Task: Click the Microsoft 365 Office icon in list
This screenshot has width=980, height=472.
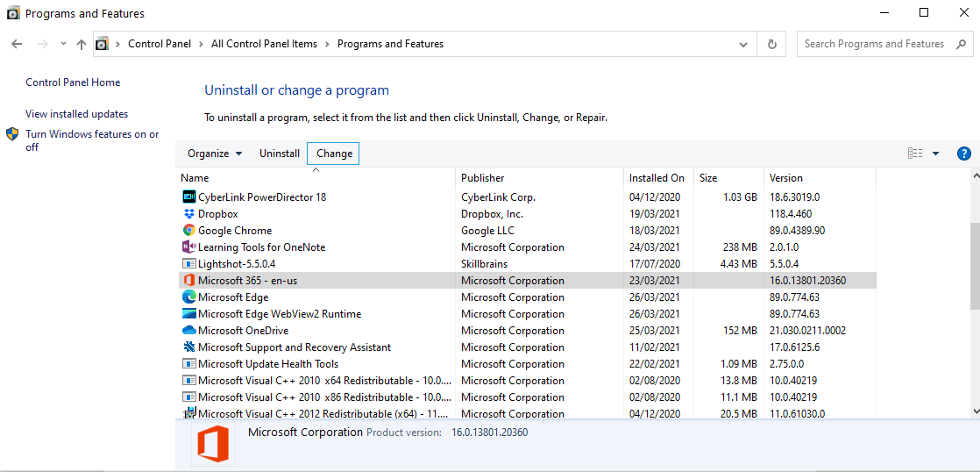Action: (x=188, y=281)
